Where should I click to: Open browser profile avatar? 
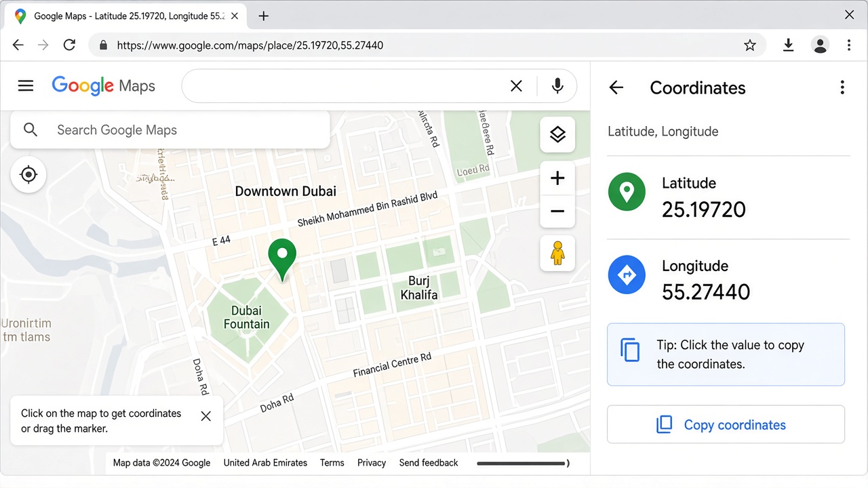point(820,45)
